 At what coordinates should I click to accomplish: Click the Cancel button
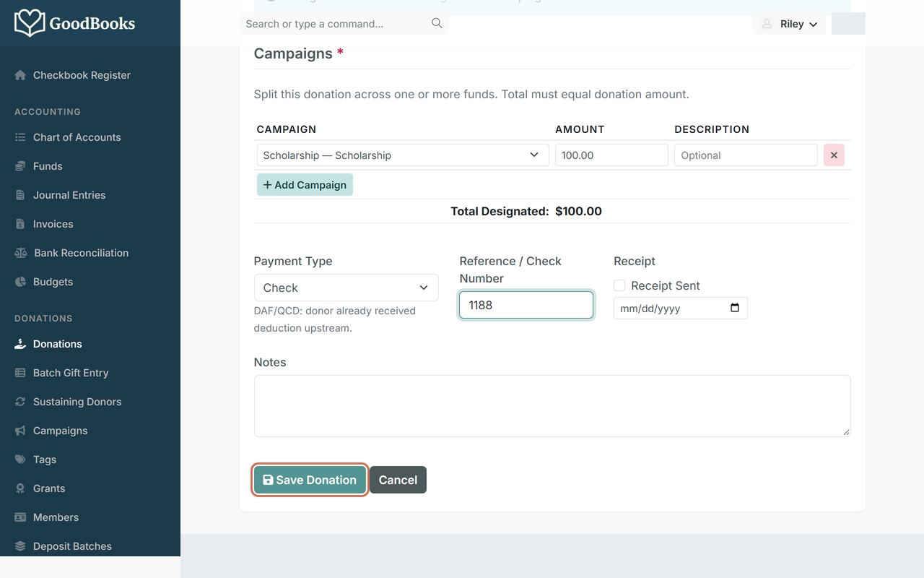pyautogui.click(x=398, y=480)
